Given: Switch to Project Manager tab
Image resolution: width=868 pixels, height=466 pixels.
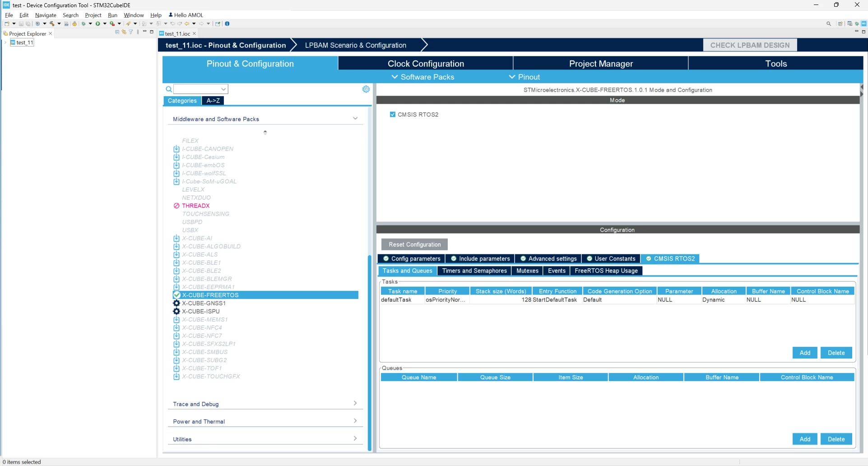Looking at the screenshot, I should click(601, 64).
